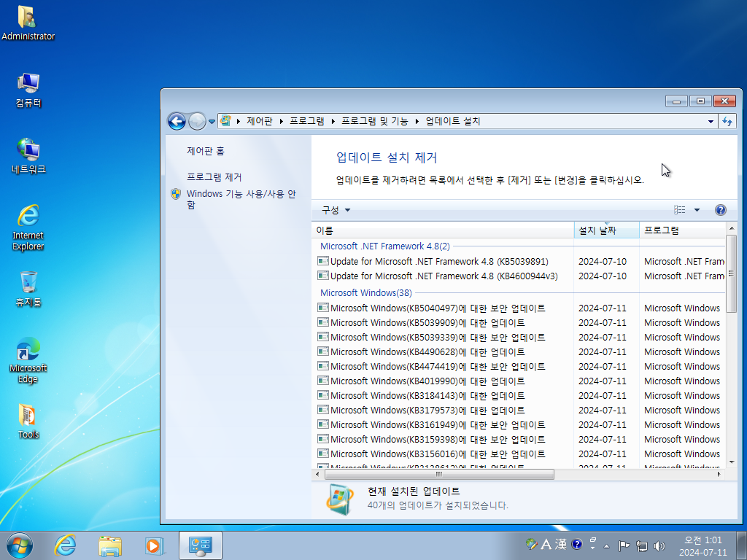This screenshot has height=560, width=747.
Task: Click the 漢 Hanja conversion icon
Action: [561, 544]
